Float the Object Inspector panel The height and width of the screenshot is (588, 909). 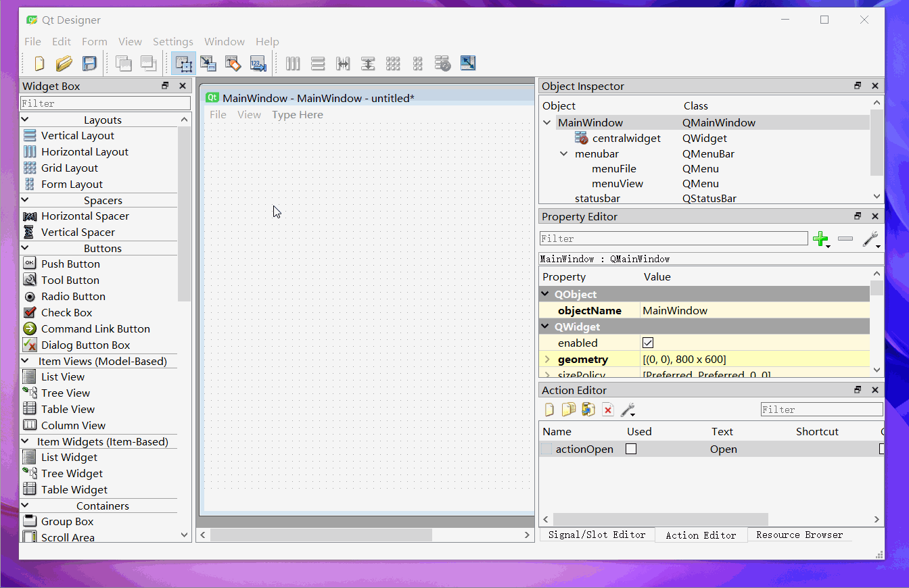(x=858, y=86)
